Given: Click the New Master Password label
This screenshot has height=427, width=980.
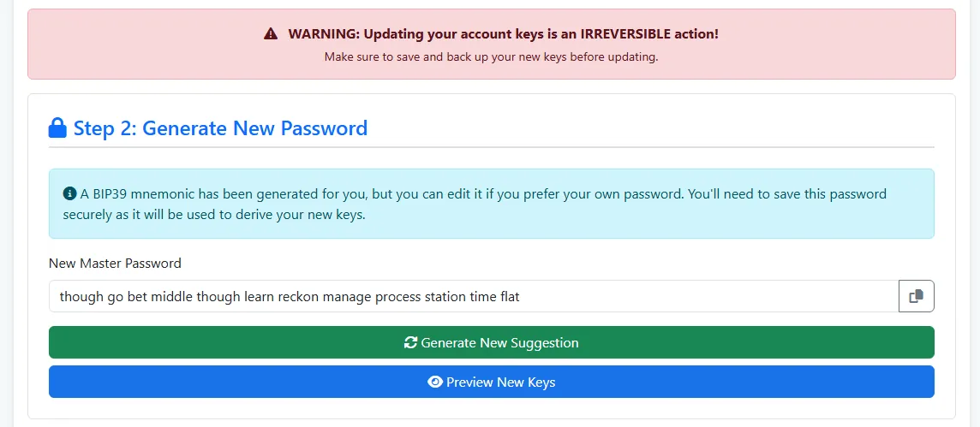Looking at the screenshot, I should (115, 263).
